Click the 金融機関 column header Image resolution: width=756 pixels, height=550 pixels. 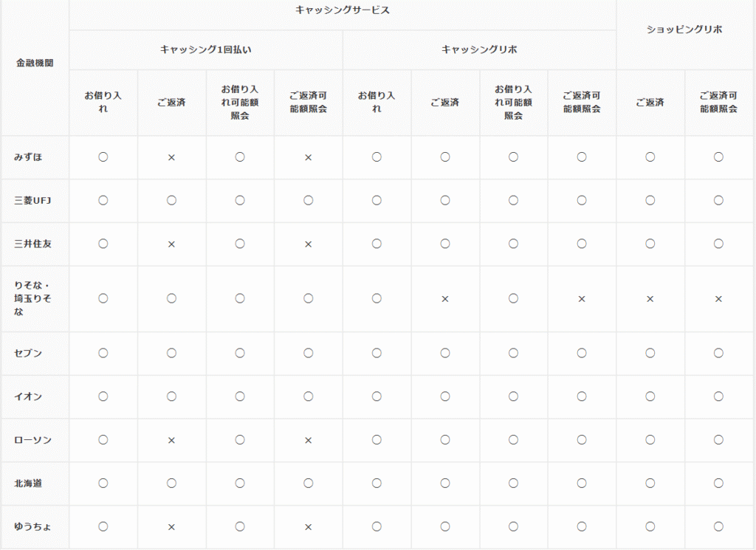[x=35, y=63]
